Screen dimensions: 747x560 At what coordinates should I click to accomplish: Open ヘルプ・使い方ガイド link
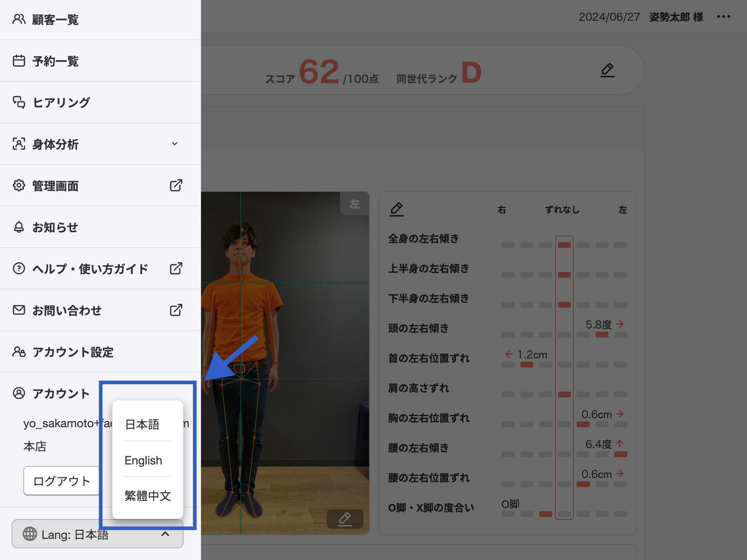100,269
